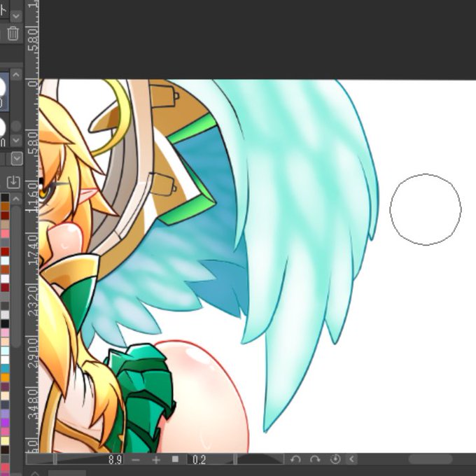Expand the panel with the bottom-left up chevron
Image resolution: width=476 pixels, height=476 pixels.
[34, 473]
